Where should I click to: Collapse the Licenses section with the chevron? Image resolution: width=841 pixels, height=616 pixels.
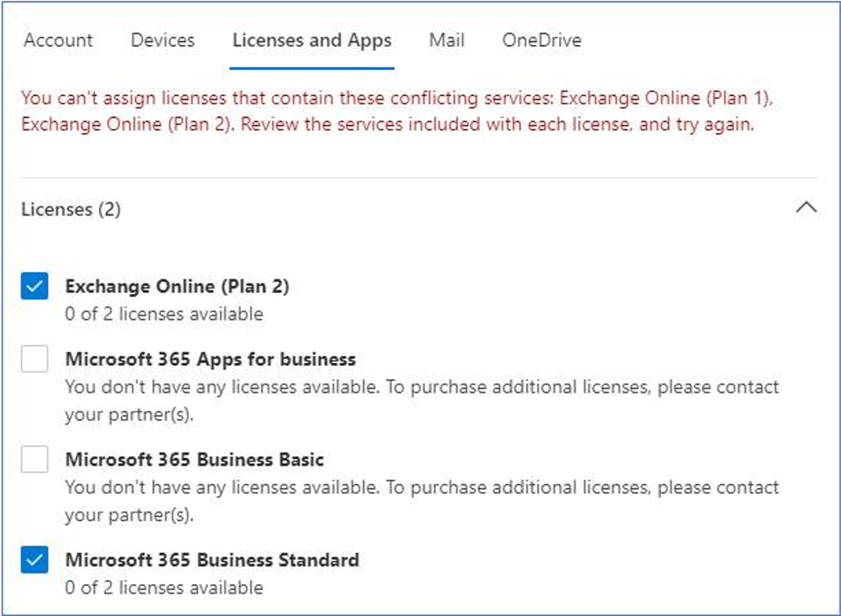tap(806, 208)
